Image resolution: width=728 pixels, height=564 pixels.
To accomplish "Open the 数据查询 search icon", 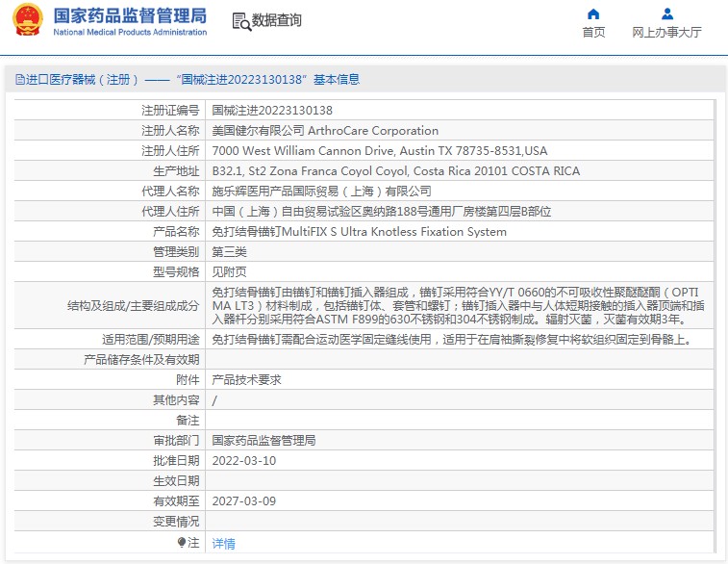I will (241, 22).
